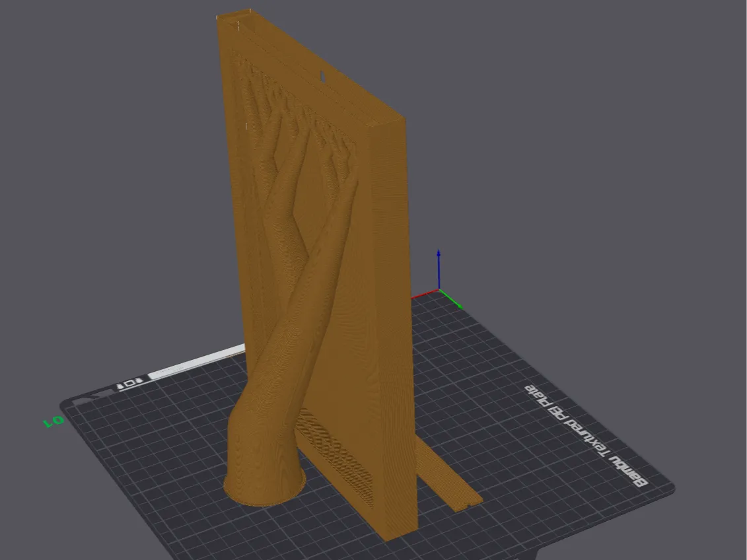Viewport: 747px width, 560px height.
Task: Click the plate name field to rename the plate
Action: pyautogui.click(x=192, y=362)
